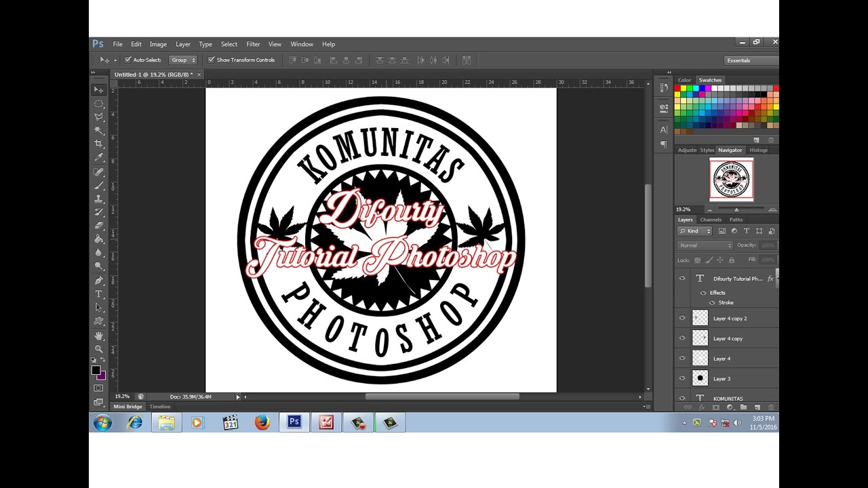Switch to the Color panel tab
Image resolution: width=868 pixels, height=488 pixels.
coord(684,80)
